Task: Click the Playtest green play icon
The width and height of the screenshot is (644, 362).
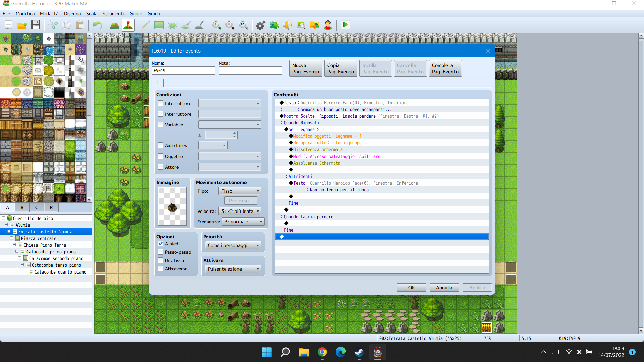Action: coord(345,25)
